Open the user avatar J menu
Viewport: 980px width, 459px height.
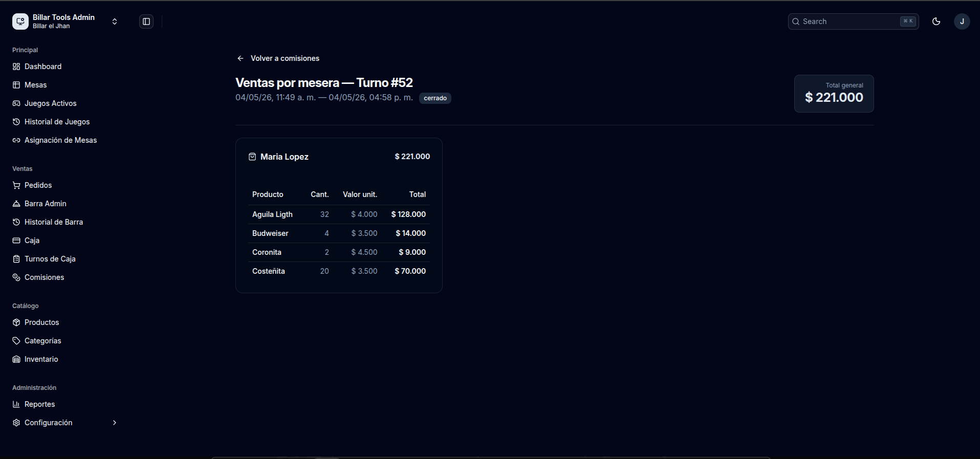(962, 21)
